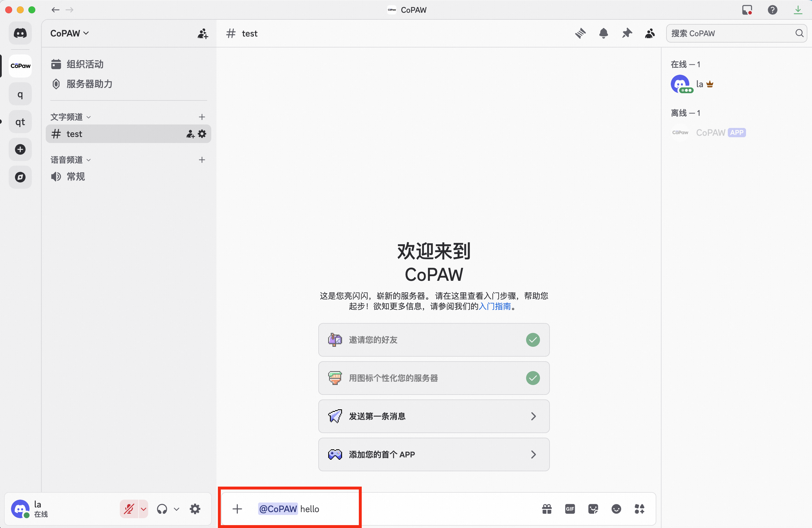The height and width of the screenshot is (528, 812).
Task: Click download update arrow icon
Action: coord(798,10)
